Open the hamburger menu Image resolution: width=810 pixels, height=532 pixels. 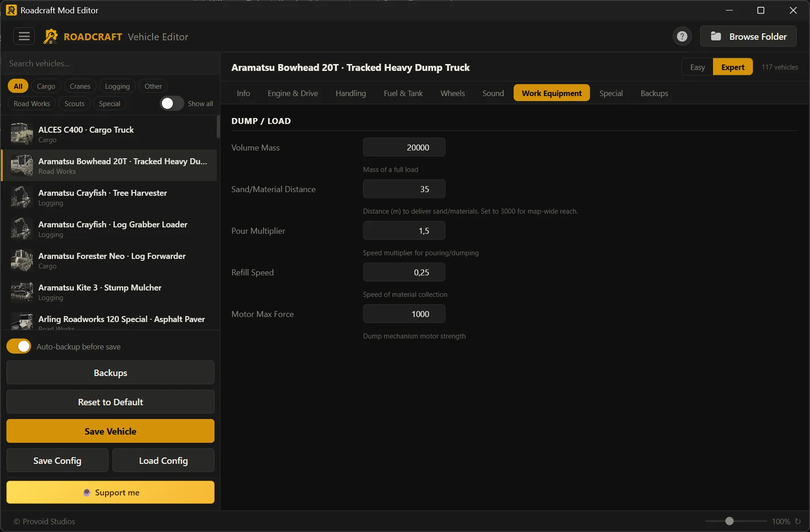[24, 36]
